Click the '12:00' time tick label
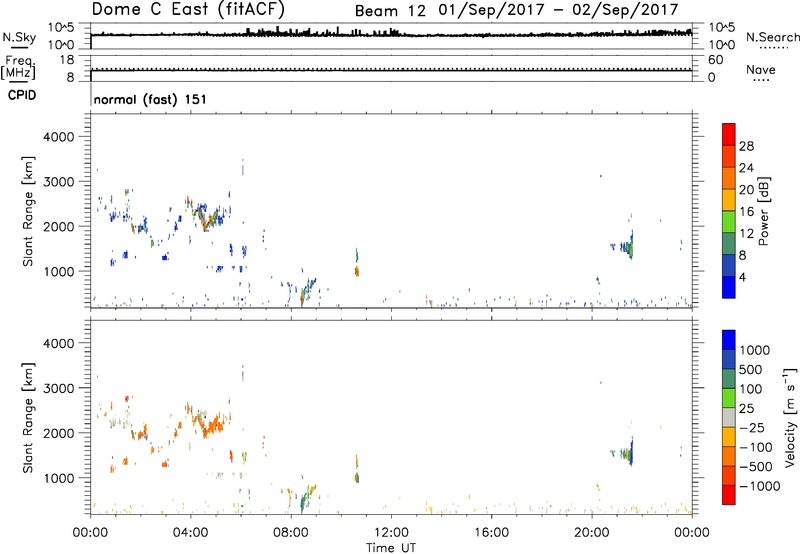The width and height of the screenshot is (800, 554). (391, 533)
